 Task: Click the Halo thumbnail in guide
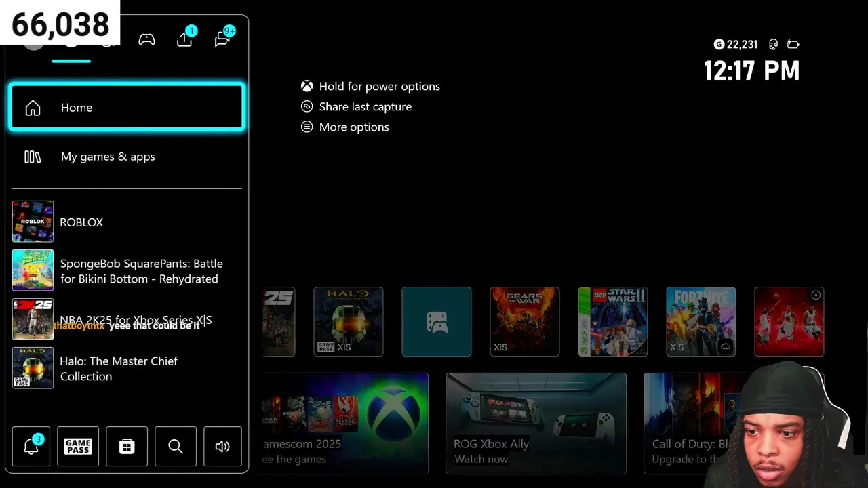click(x=33, y=368)
